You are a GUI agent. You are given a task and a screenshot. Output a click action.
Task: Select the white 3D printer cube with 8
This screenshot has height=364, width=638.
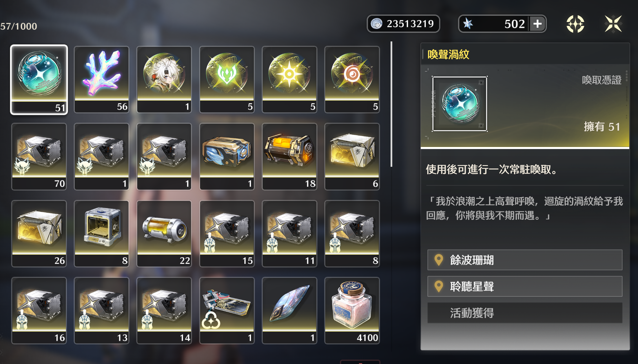coord(101,234)
